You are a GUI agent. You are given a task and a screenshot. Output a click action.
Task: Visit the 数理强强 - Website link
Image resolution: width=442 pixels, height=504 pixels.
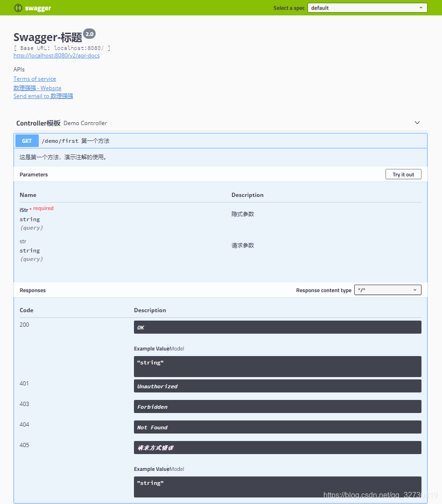tap(37, 88)
